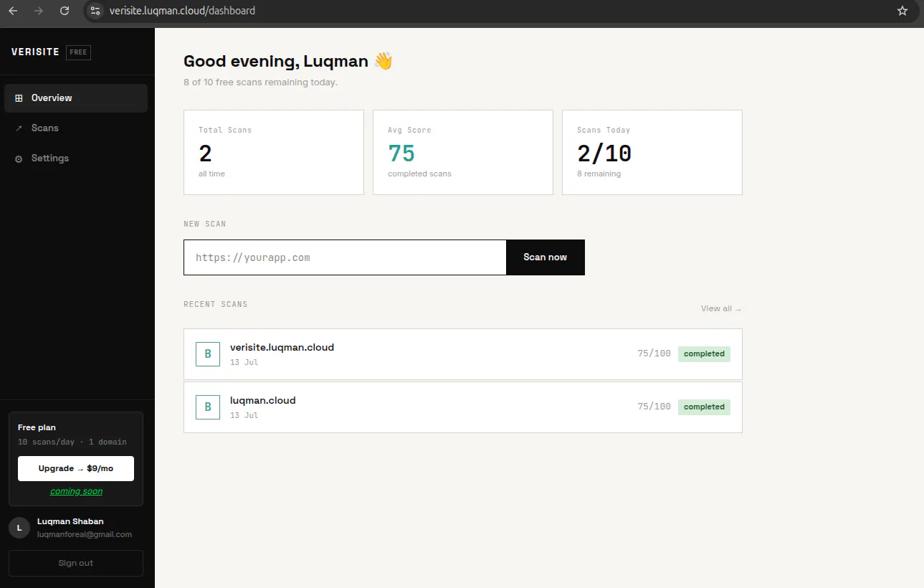
Task: Open the luqman.cloud scan result
Action: click(x=463, y=407)
